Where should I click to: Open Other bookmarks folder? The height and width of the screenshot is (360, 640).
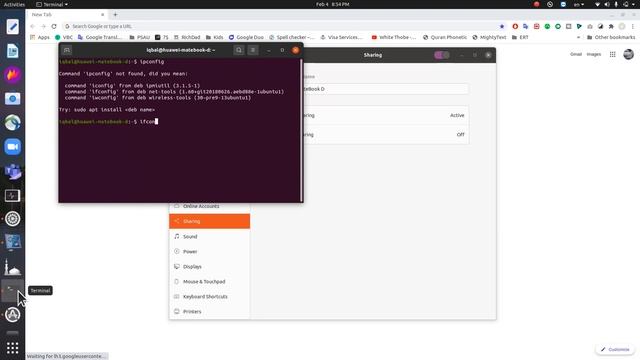click(611, 37)
